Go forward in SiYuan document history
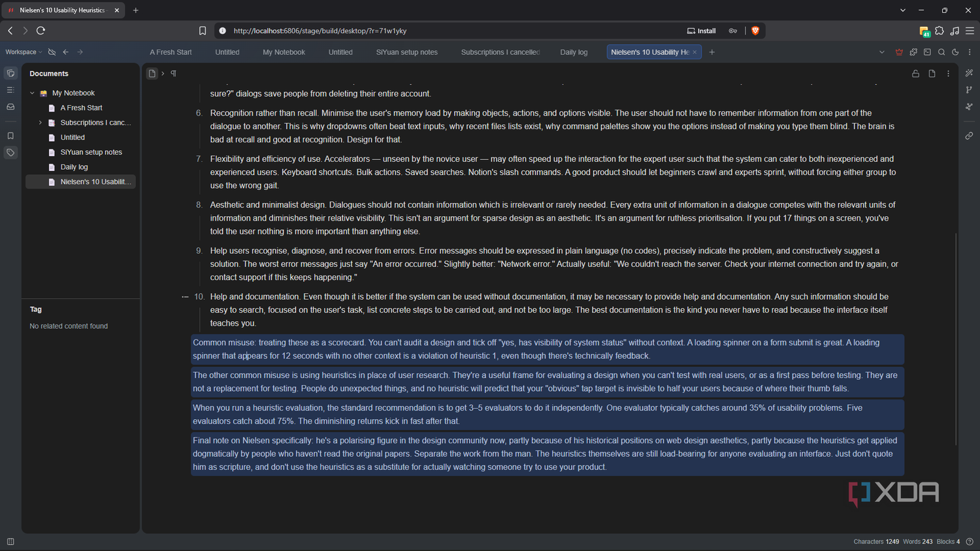Image resolution: width=980 pixels, height=551 pixels. coord(80,52)
